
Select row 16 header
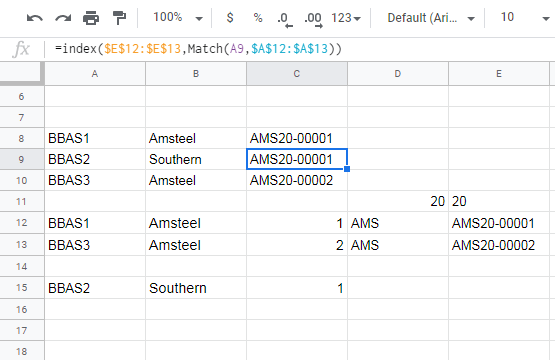coord(22,309)
